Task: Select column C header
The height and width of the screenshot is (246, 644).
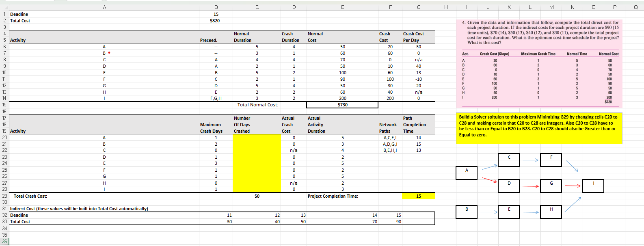Action: 257,7
